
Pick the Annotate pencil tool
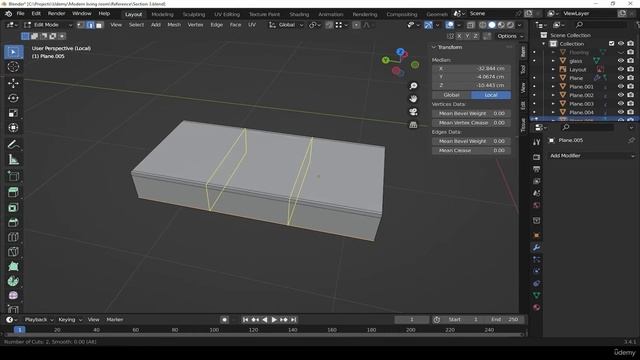13,144
